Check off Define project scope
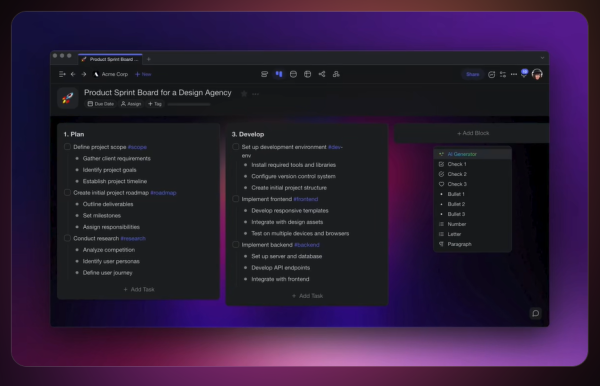Image resolution: width=600 pixels, height=386 pixels. (67, 147)
